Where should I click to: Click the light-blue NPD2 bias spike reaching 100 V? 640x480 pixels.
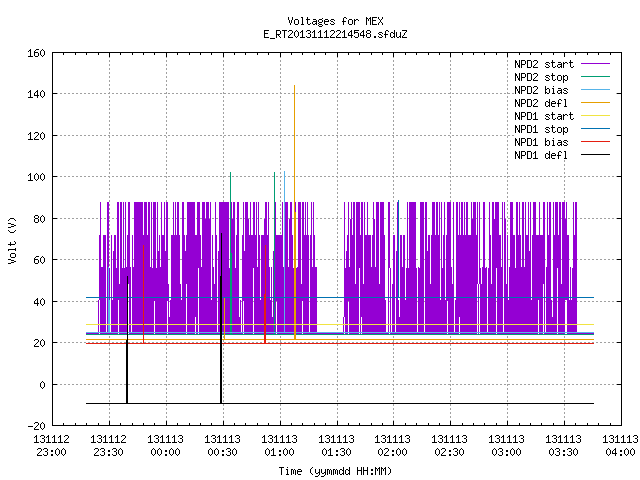pyautogui.click(x=284, y=252)
